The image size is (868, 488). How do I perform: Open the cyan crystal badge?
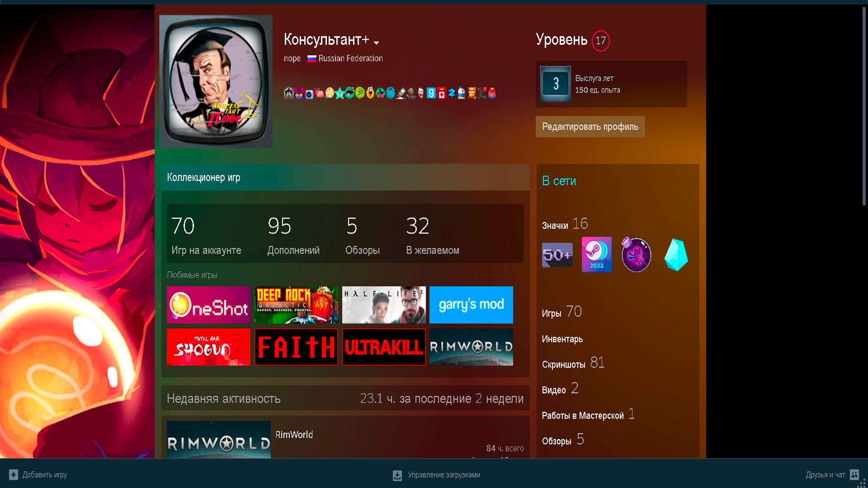pos(676,254)
